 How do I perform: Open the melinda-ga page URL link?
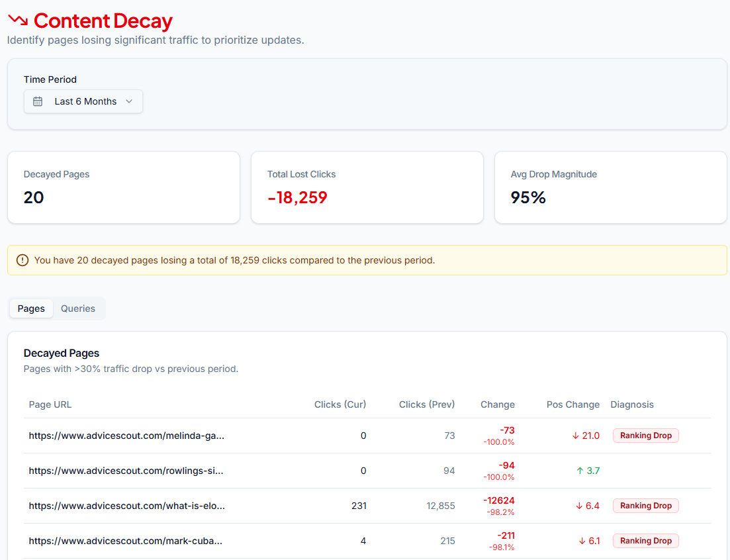coord(126,436)
